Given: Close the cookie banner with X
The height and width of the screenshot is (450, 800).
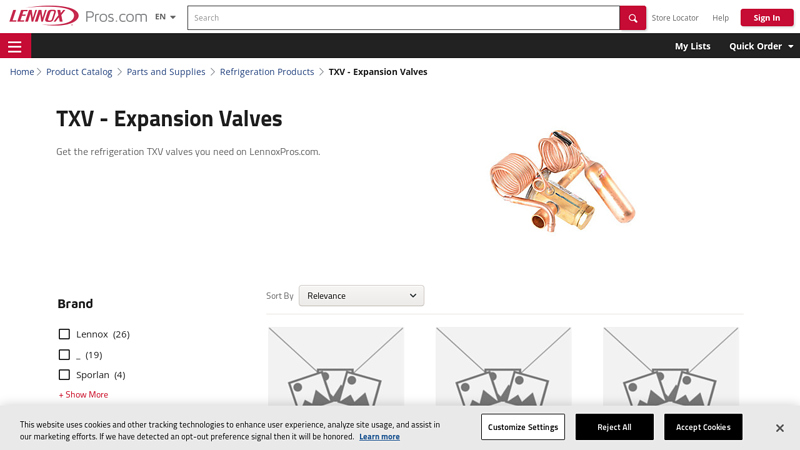Looking at the screenshot, I should click(779, 428).
